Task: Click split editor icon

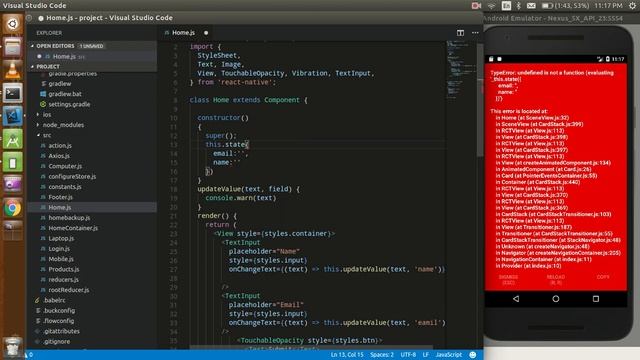Action: [x=460, y=33]
